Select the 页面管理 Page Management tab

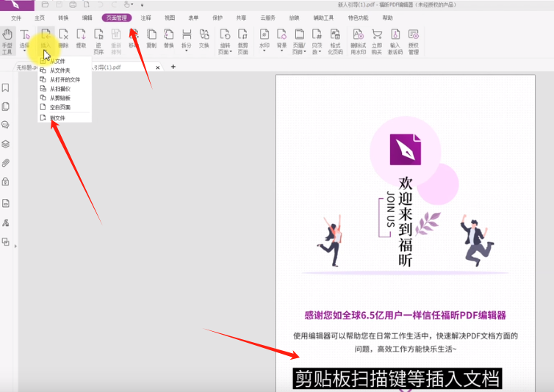coord(117,18)
